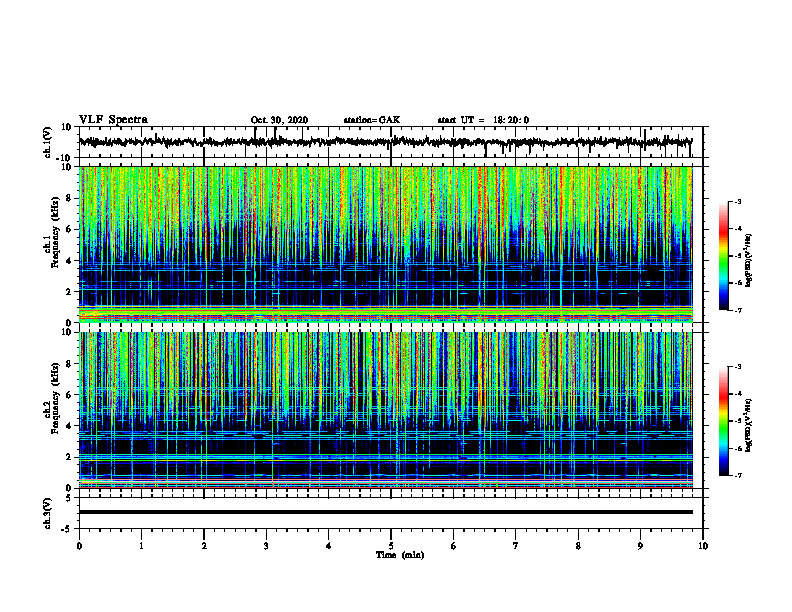The height and width of the screenshot is (612, 792).
Task: Click the "VLF Spectra" plot title
Action: (113, 120)
